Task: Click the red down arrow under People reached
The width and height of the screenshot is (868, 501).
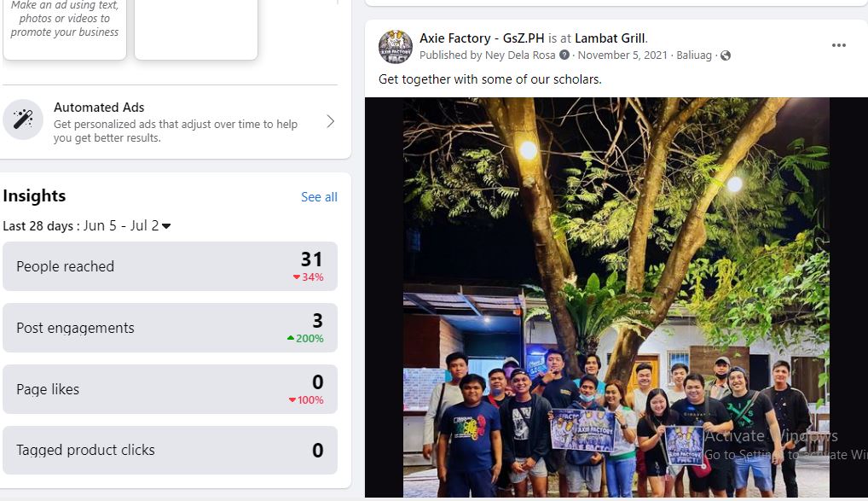Action: tap(297, 277)
